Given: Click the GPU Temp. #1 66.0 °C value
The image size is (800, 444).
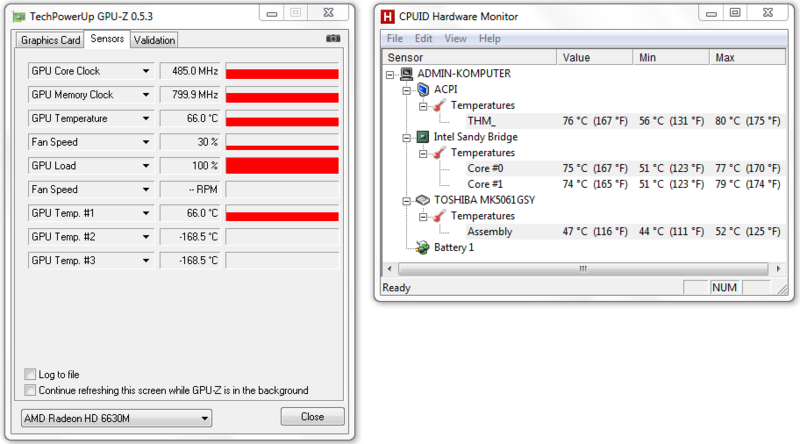Looking at the screenshot, I should coord(190,213).
